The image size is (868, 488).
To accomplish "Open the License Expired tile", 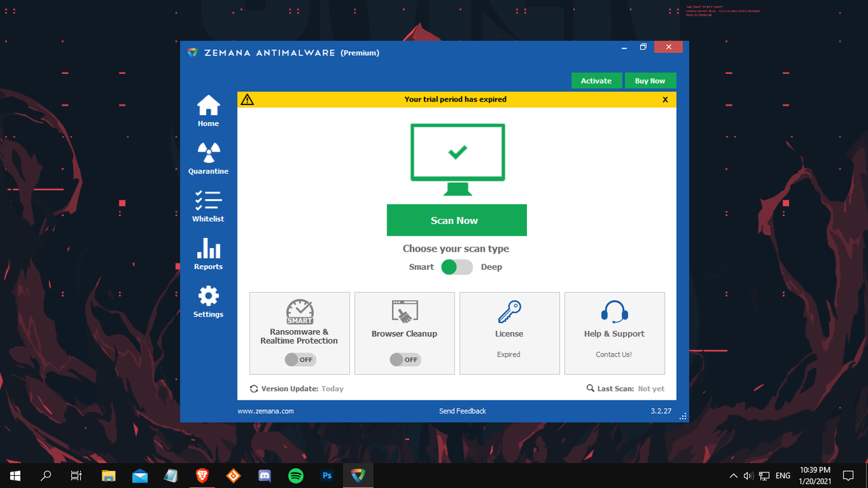I will [509, 333].
